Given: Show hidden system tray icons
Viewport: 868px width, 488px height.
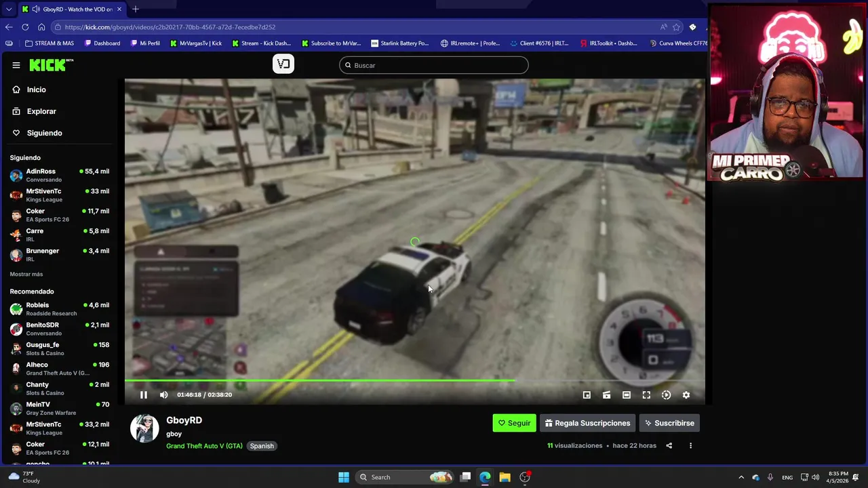Looking at the screenshot, I should click(x=741, y=477).
